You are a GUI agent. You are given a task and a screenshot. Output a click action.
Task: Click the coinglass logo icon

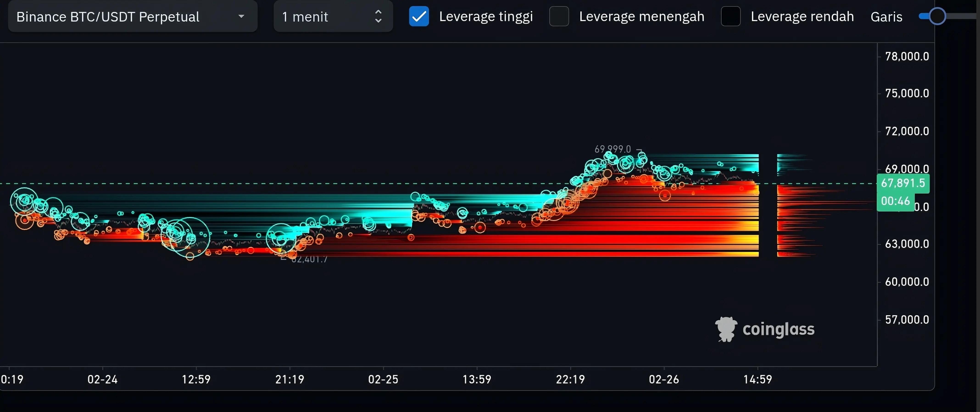(x=726, y=329)
